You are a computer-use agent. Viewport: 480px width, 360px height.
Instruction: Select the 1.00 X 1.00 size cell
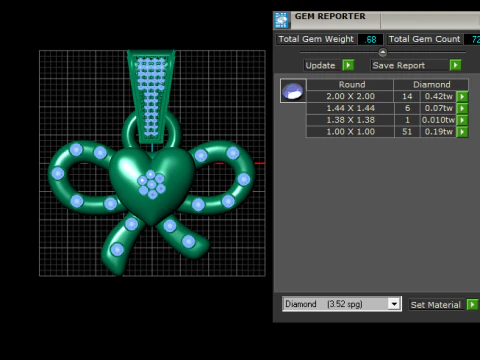(350, 132)
